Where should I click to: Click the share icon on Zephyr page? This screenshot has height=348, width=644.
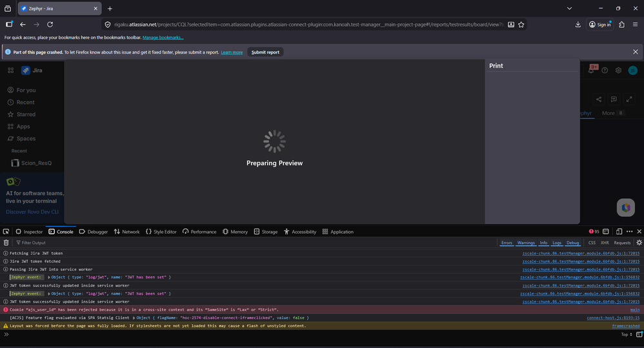point(599,99)
